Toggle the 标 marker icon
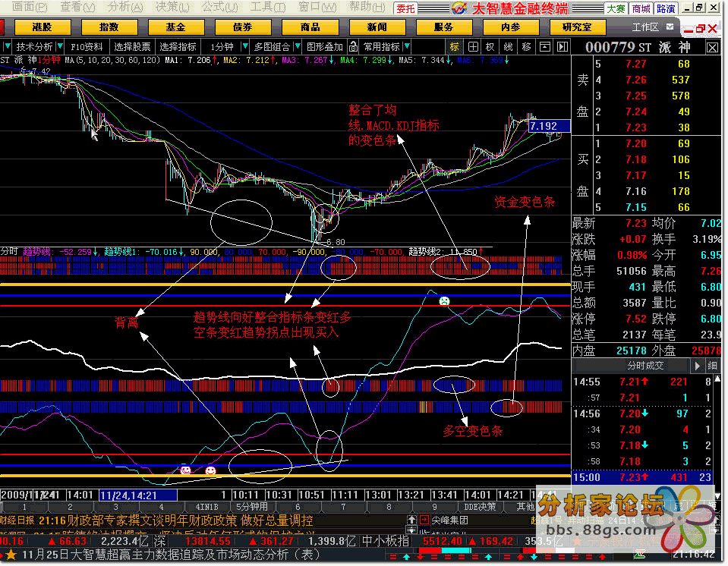 coord(455,46)
